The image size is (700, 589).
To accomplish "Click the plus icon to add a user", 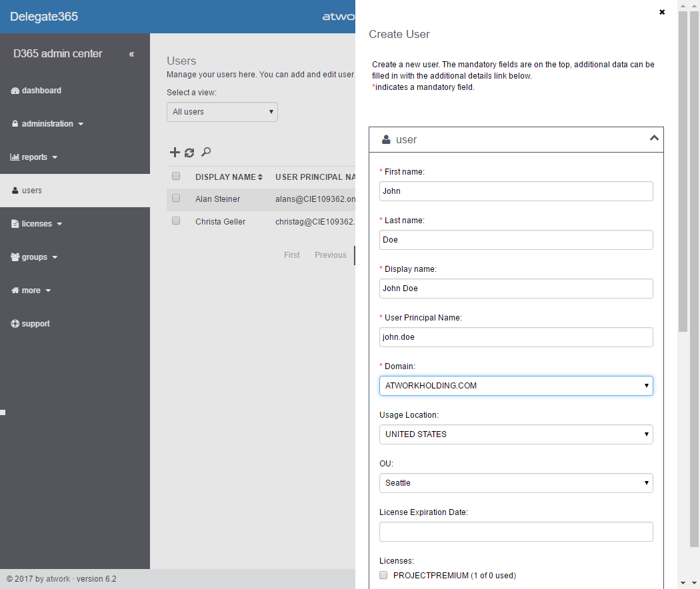I will (175, 153).
